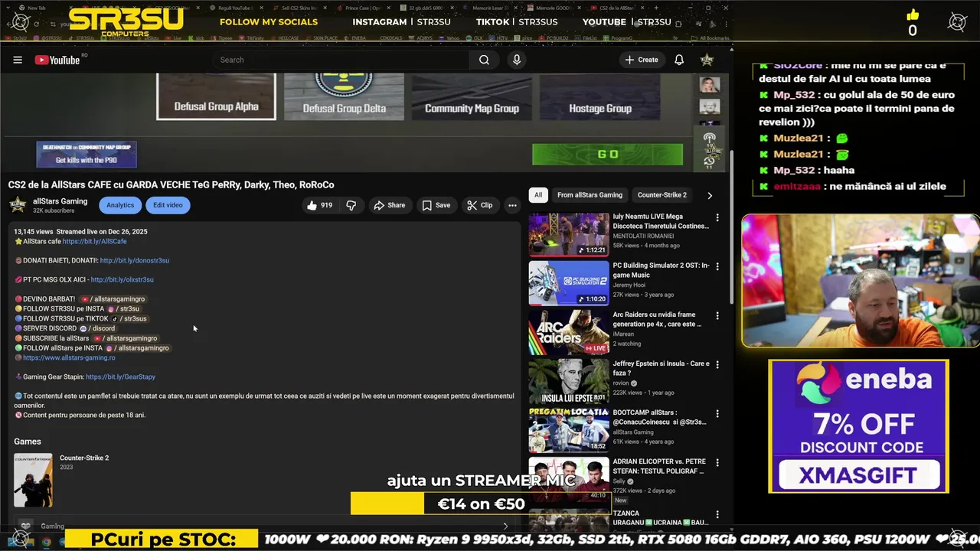Open options for the ADRIAN ELICOPTER video
The image size is (980, 551).
click(x=717, y=462)
